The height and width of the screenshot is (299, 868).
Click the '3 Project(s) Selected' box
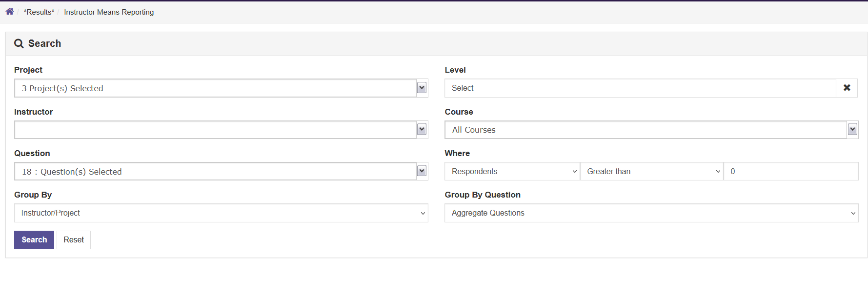coord(215,88)
